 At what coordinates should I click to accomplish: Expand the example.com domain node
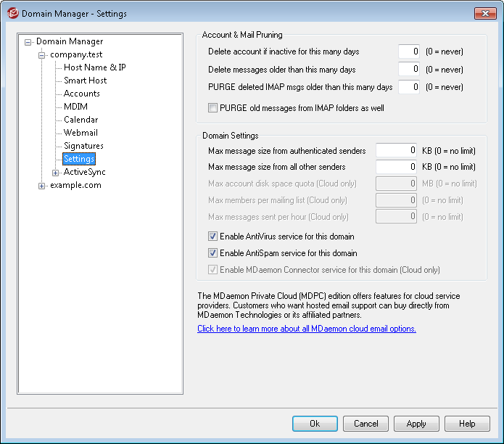pos(42,186)
